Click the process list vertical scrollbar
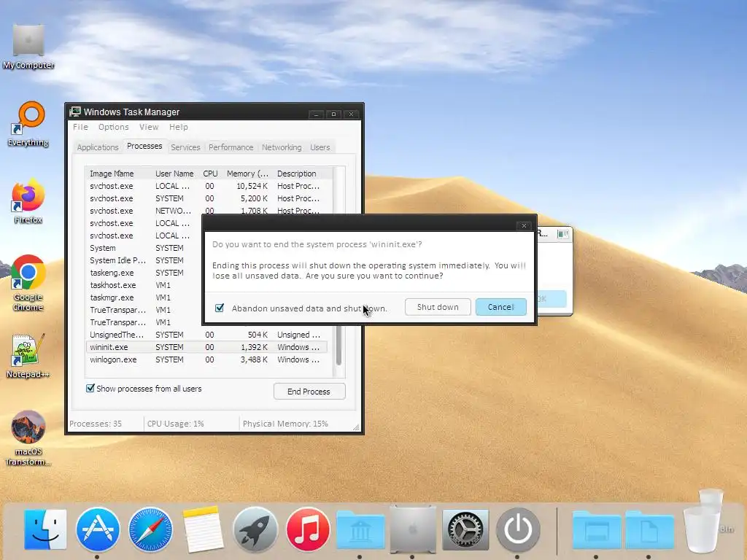The image size is (747, 560). pos(338,345)
